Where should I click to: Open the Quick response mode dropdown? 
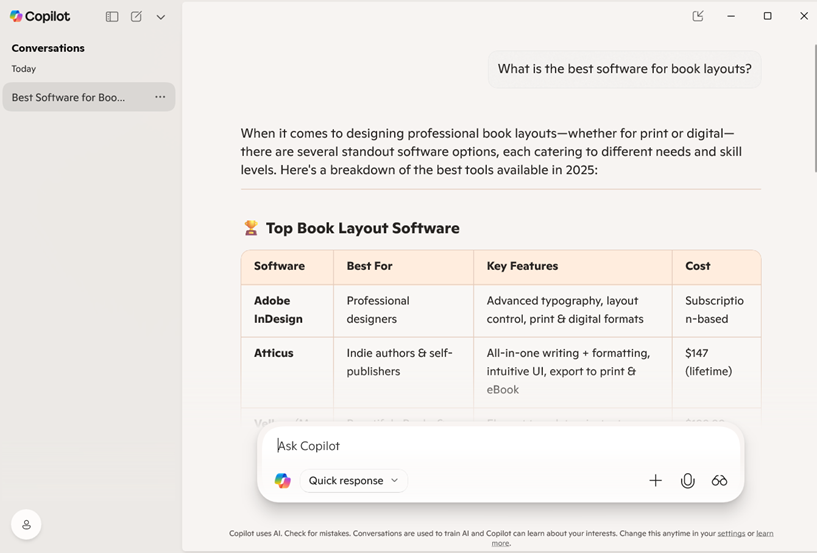(353, 481)
